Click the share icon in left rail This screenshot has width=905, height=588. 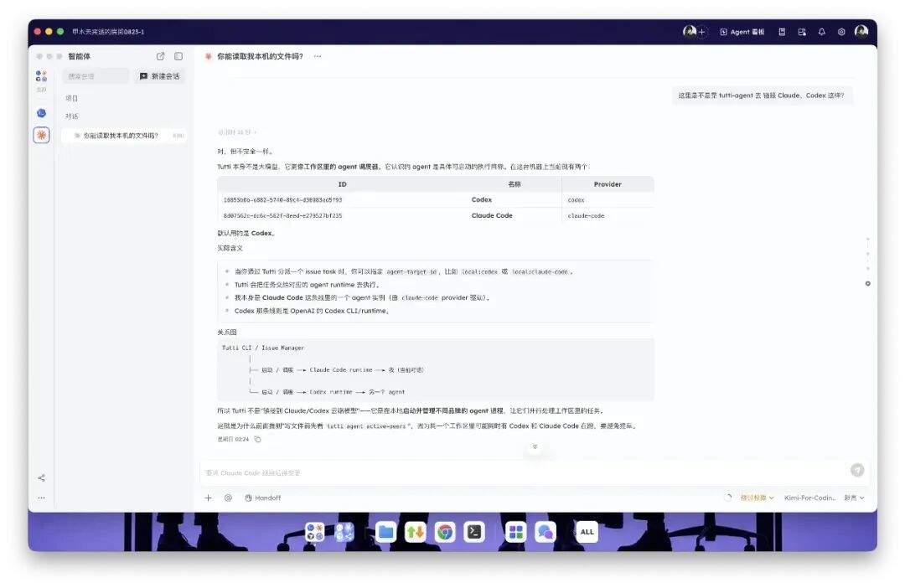point(42,477)
